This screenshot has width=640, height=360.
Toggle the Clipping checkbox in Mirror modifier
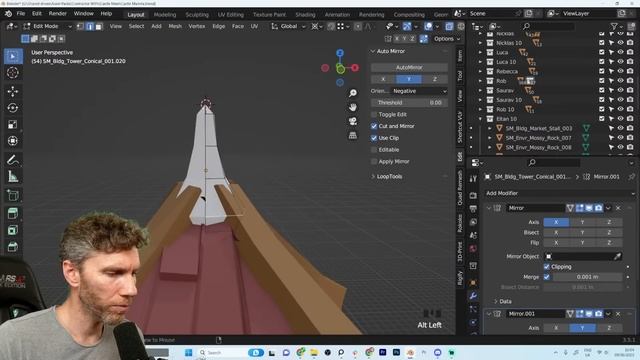point(547,267)
